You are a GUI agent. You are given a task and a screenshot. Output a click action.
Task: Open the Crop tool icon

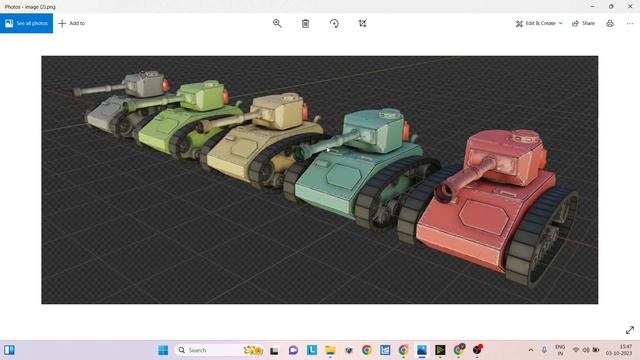click(362, 23)
